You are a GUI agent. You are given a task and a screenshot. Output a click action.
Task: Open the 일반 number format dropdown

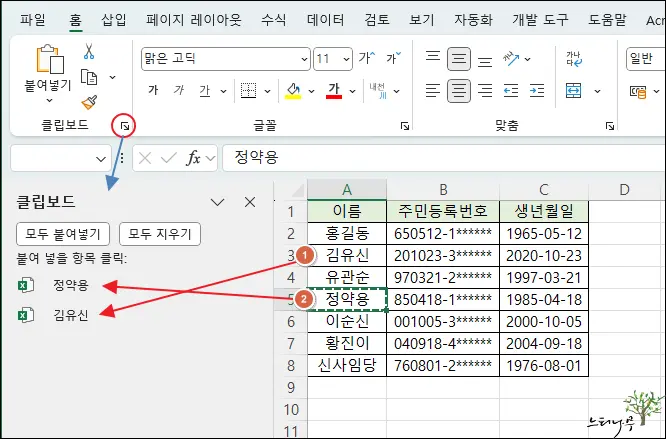[646, 59]
